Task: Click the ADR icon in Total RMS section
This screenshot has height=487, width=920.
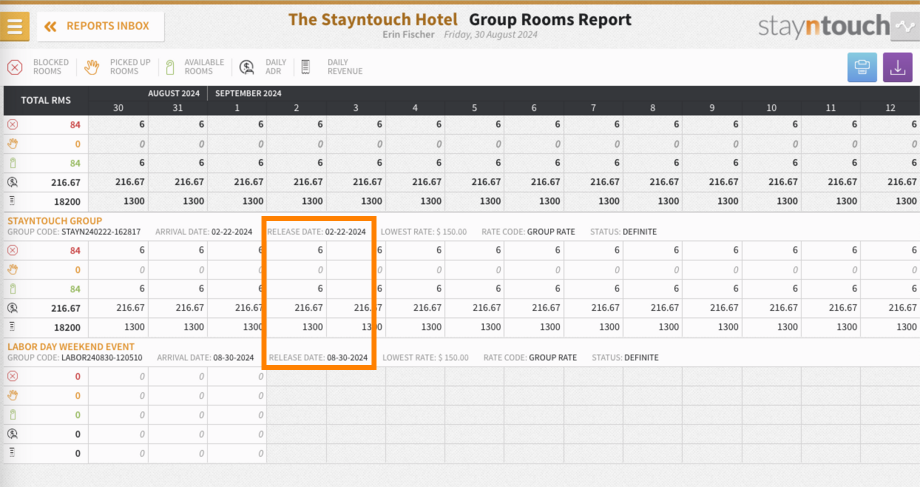Action: (x=12, y=182)
